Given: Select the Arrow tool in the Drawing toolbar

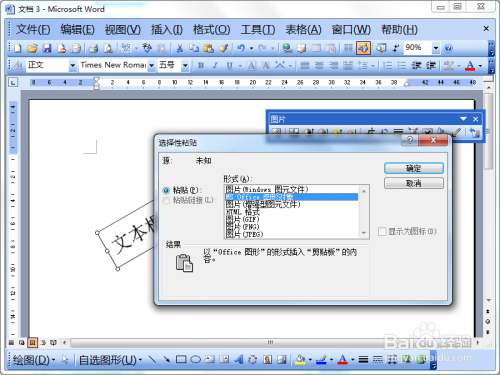Looking at the screenshot, I should pyautogui.click(x=167, y=359).
